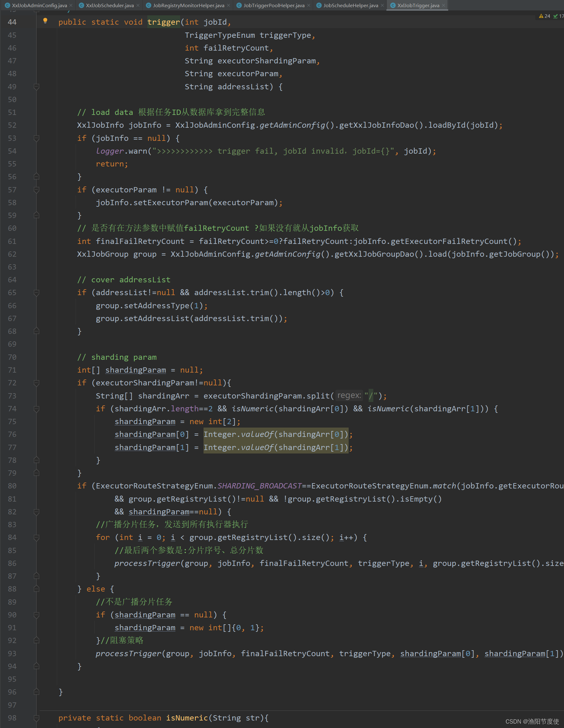Close the JobRegistryMonitorHelper.java tab
The image size is (564, 728).
228,5
